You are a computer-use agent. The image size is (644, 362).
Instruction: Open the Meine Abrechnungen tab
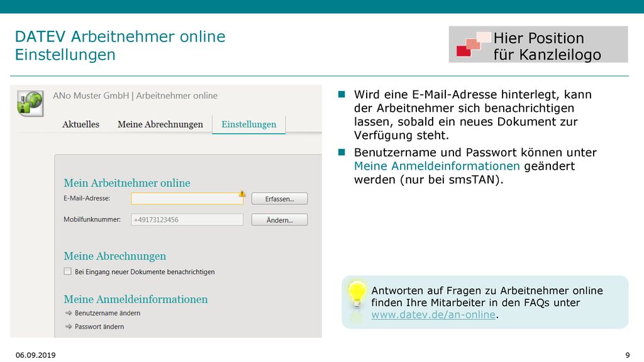(x=160, y=124)
